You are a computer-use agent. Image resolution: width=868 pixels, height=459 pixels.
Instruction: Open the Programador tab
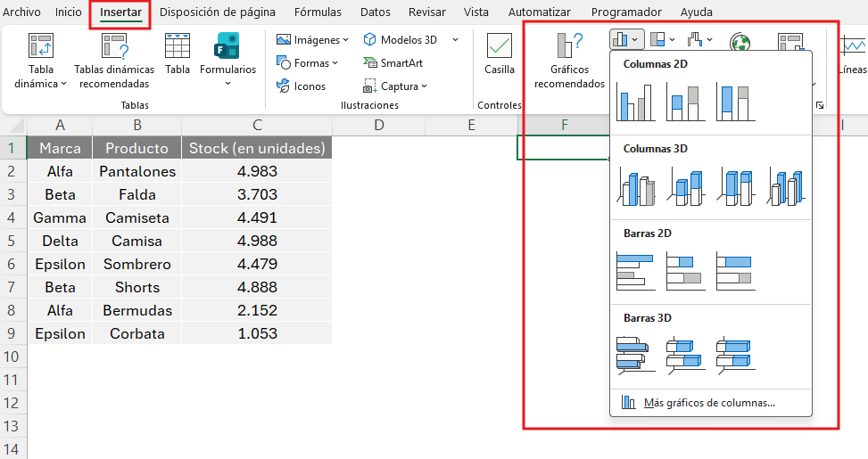[626, 12]
